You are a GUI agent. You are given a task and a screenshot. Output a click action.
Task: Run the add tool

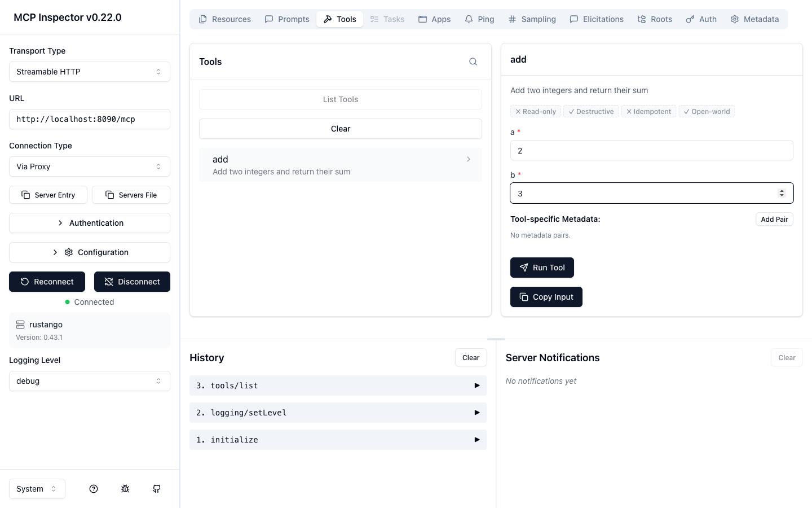(542, 268)
